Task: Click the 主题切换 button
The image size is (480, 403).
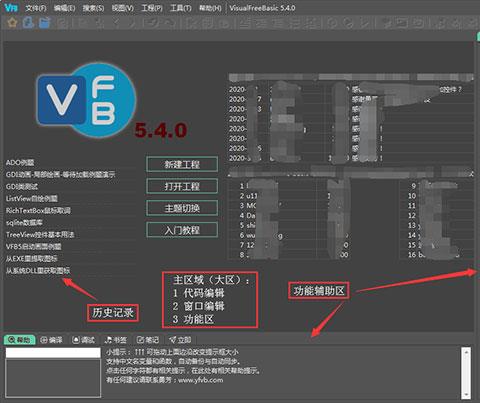Action: coord(182,208)
